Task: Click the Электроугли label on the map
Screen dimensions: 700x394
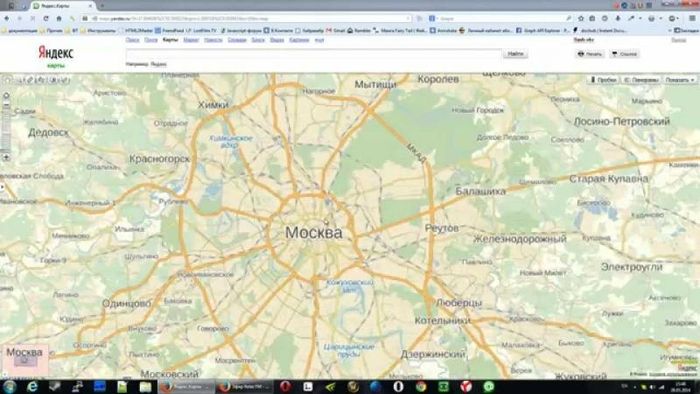Action: coord(632,267)
